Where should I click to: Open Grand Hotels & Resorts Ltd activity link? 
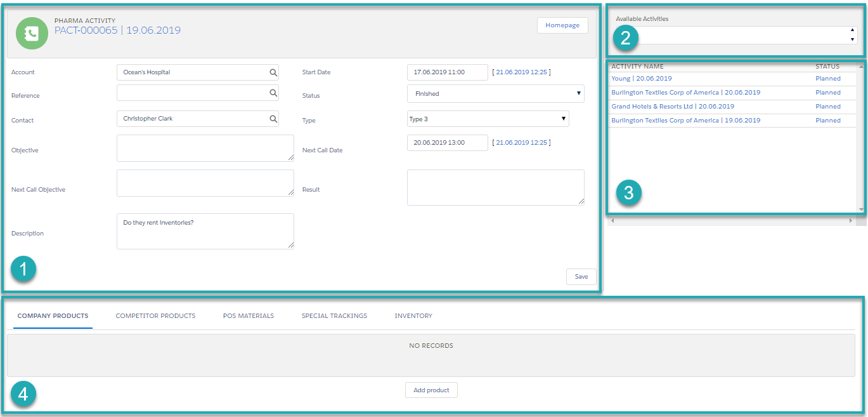(673, 107)
